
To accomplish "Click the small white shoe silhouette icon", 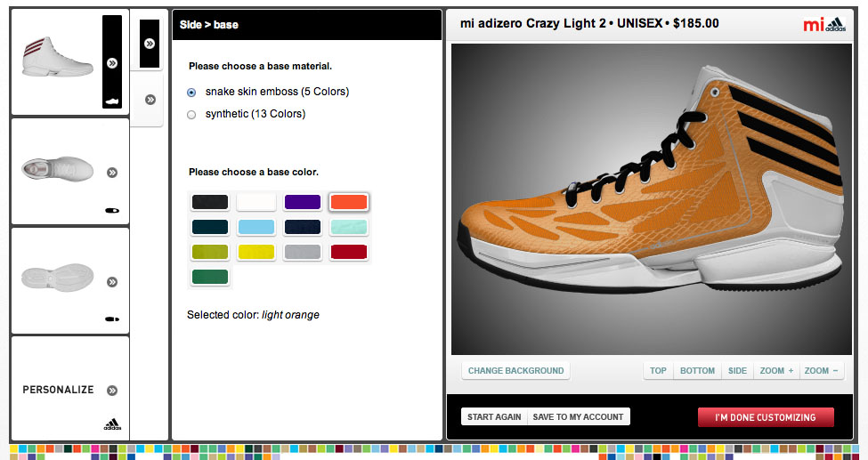I will [112, 101].
